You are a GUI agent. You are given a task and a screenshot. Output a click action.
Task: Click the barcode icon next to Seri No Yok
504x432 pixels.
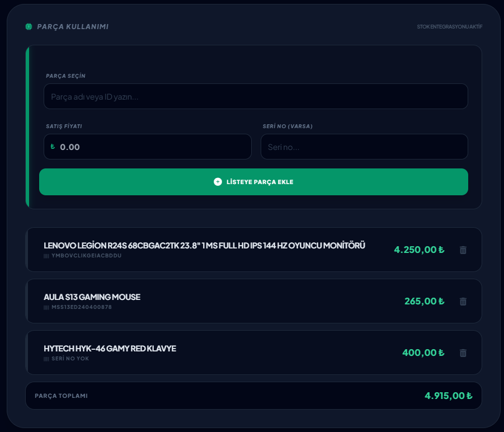coord(46,359)
